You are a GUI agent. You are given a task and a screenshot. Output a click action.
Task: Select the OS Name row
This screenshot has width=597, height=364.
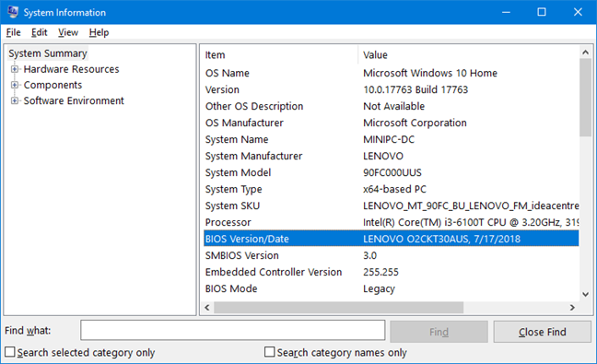coord(391,73)
